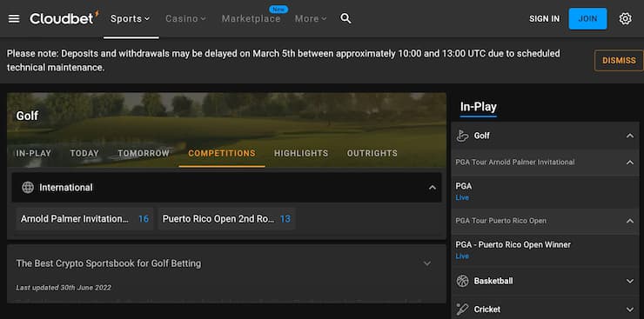Switch to the OUTRIGHTS tab
Screen dimensions: 644x319
click(372, 153)
